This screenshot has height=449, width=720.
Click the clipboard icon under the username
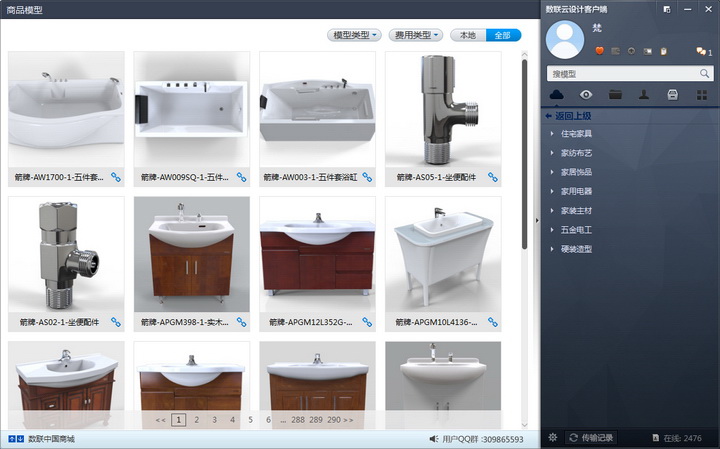(x=664, y=51)
